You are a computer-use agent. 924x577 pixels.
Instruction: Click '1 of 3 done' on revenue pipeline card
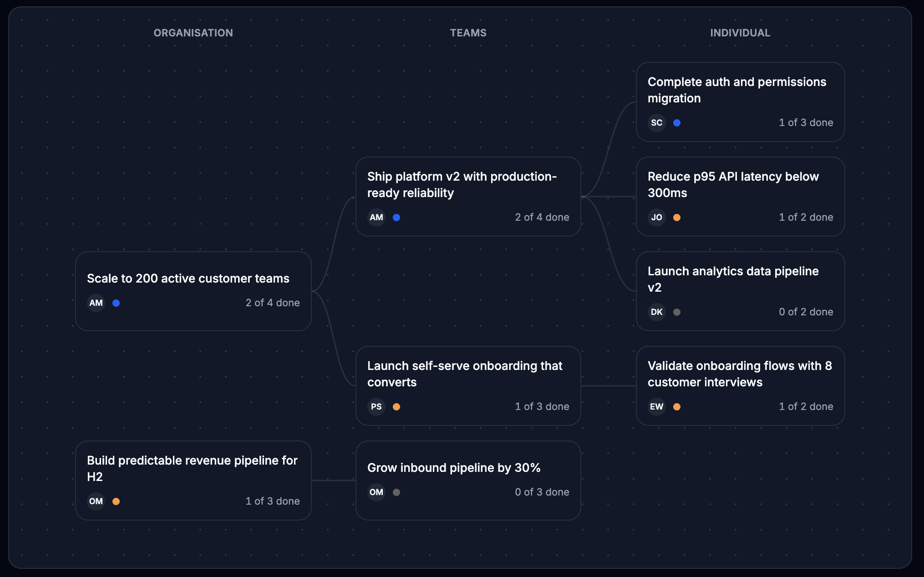(x=273, y=501)
